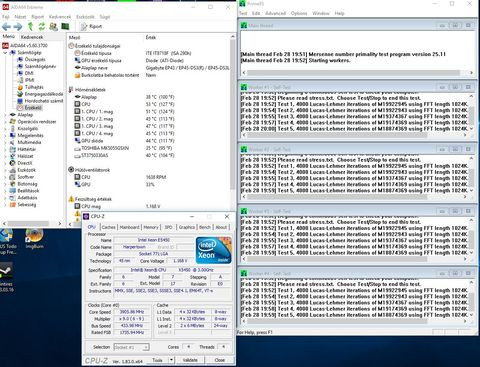Refresh AIDA64 page with green arrows icon
Screen dimensions: 480x367
tap(42, 26)
